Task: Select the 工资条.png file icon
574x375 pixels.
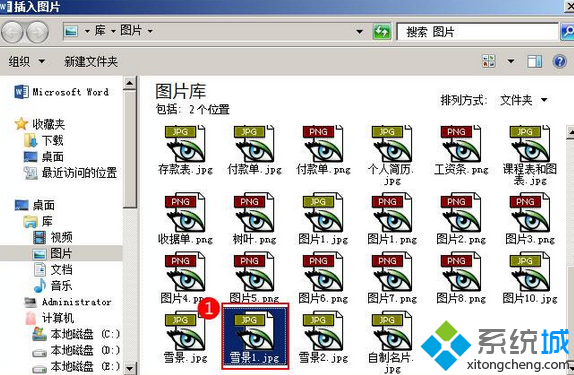Action: point(461,144)
